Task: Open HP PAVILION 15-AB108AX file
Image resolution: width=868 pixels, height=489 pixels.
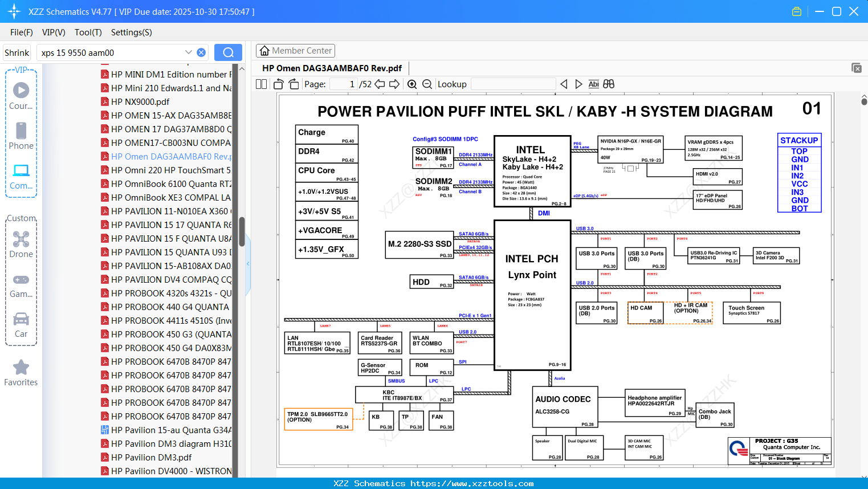Action: (x=166, y=266)
